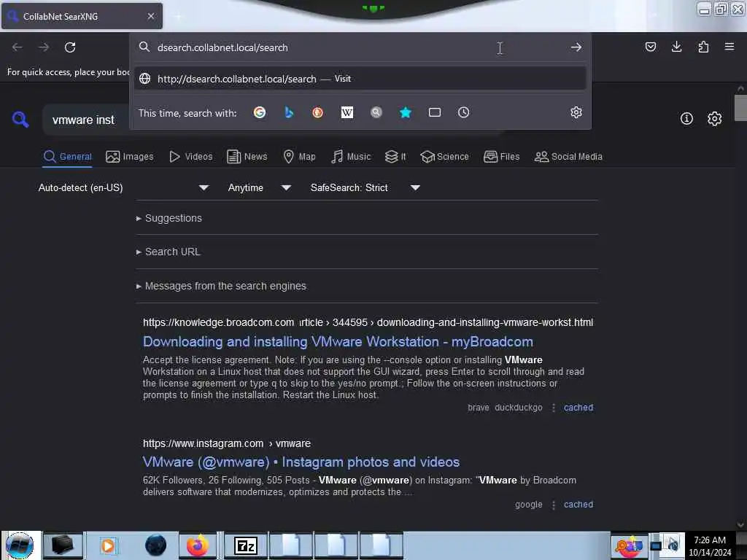The image size is (747, 560).
Task: Open the Firefox downloads panel
Action: click(676, 47)
